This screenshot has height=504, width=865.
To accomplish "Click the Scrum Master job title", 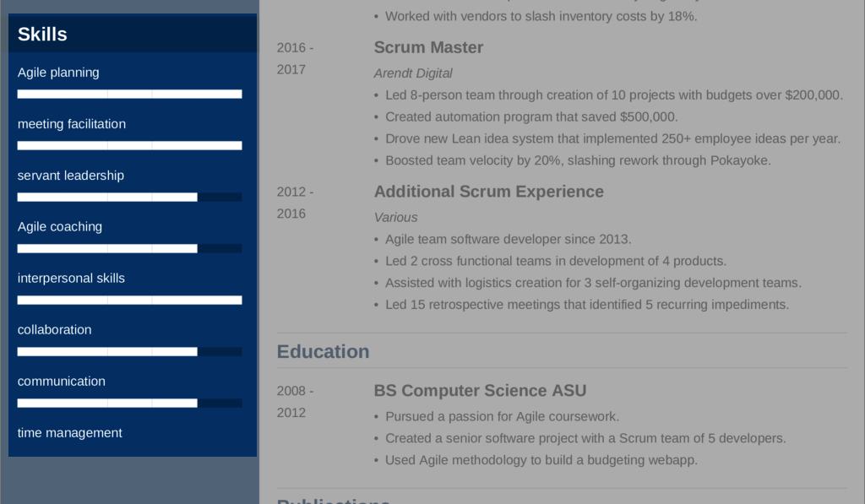I will pyautogui.click(x=428, y=47).
